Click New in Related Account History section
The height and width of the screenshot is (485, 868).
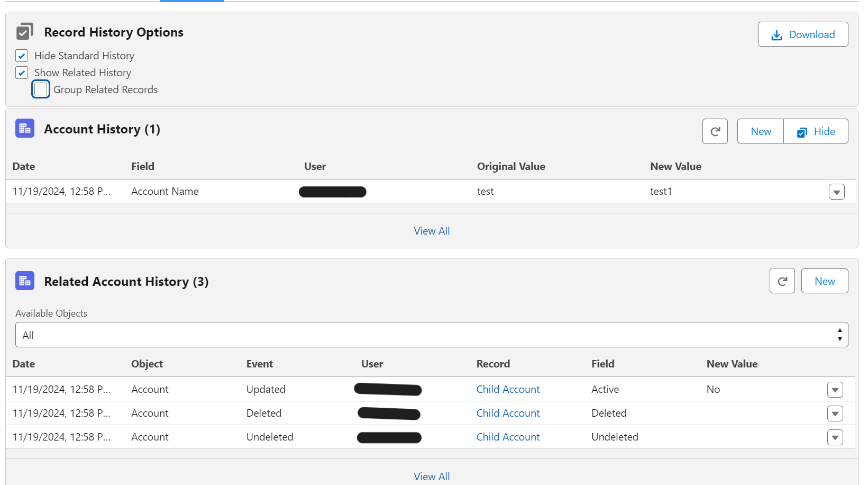824,281
